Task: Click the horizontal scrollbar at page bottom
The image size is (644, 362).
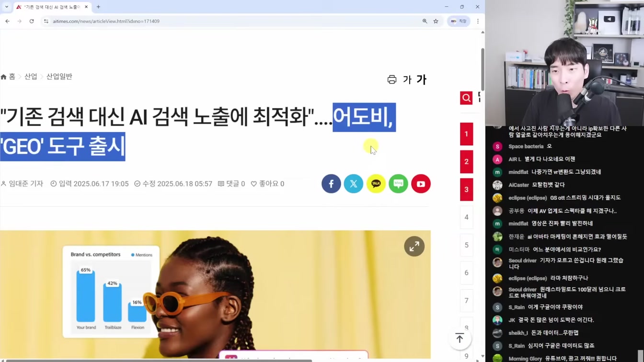Action: (159, 361)
